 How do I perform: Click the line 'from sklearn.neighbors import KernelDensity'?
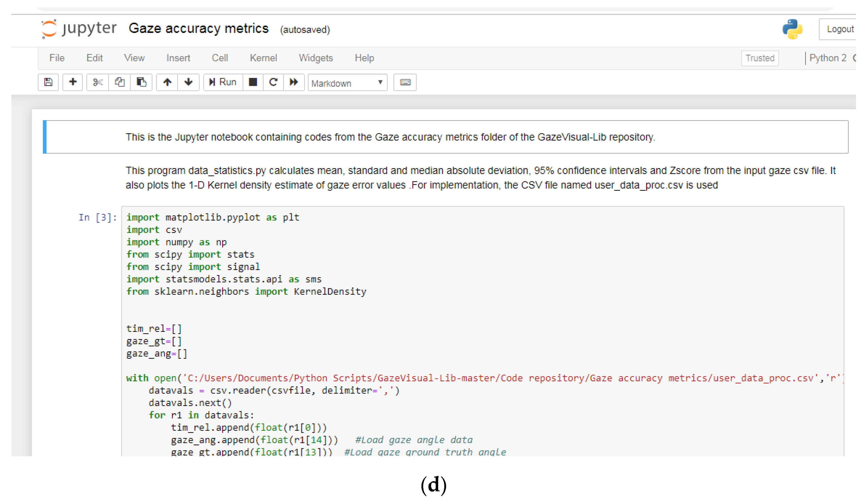[246, 292]
